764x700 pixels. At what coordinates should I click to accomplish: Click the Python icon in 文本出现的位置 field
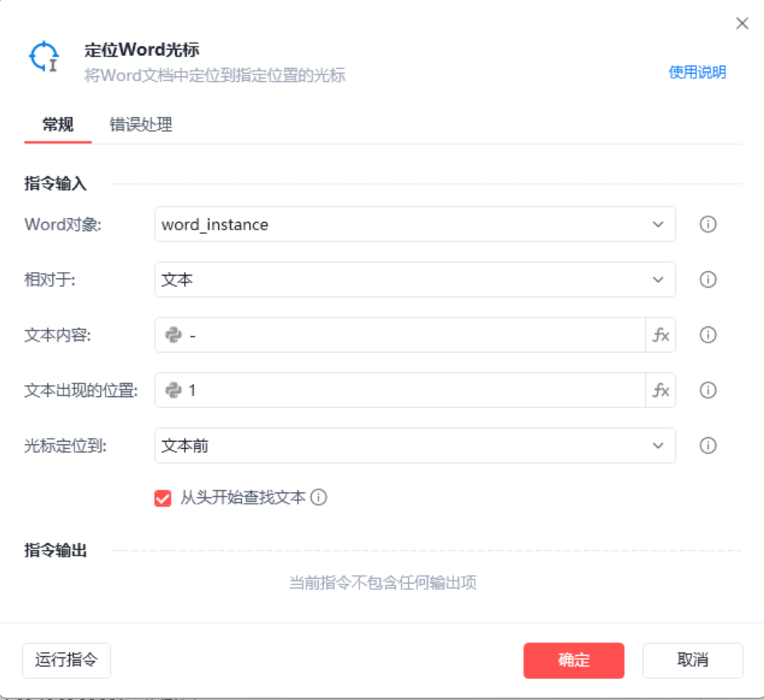point(173,390)
